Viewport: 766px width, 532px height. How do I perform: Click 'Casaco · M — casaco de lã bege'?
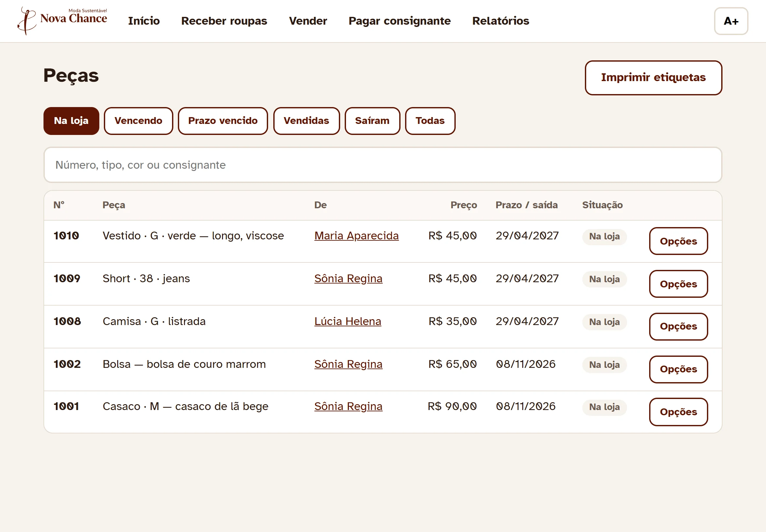185,406
